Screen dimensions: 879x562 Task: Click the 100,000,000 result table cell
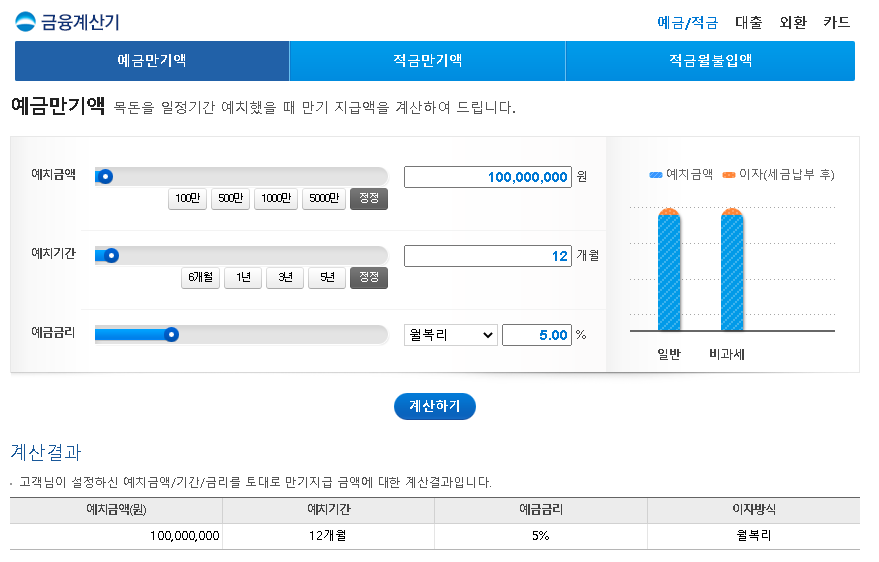tap(116, 536)
